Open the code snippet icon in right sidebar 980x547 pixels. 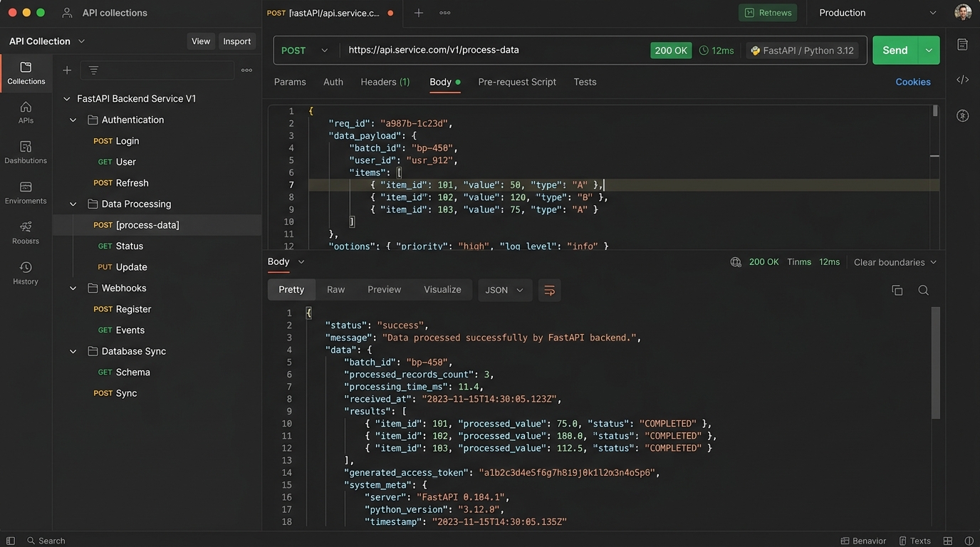tap(962, 80)
